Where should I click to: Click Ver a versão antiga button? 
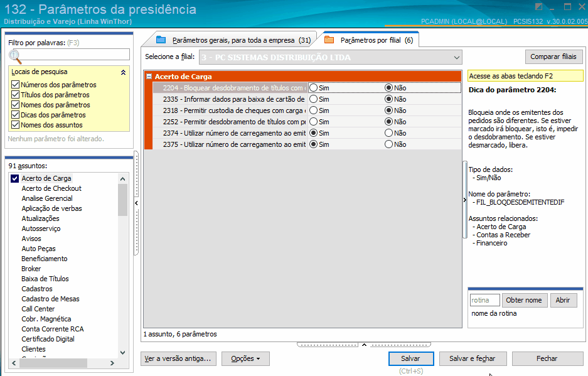(x=178, y=358)
